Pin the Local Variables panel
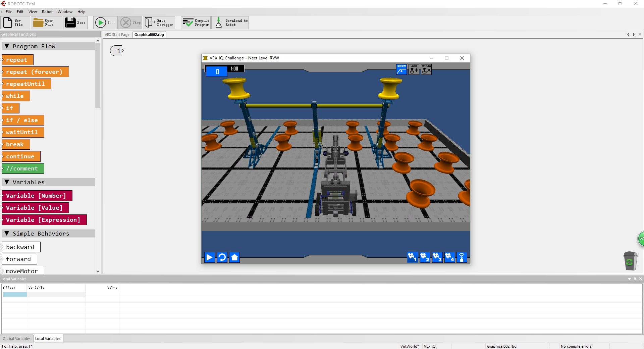Image resolution: width=644 pixels, height=349 pixels. pyautogui.click(x=635, y=279)
